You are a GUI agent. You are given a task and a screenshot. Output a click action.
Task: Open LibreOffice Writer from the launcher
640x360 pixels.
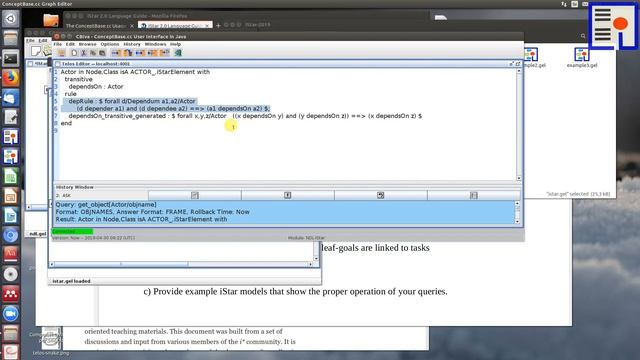[x=11, y=216]
